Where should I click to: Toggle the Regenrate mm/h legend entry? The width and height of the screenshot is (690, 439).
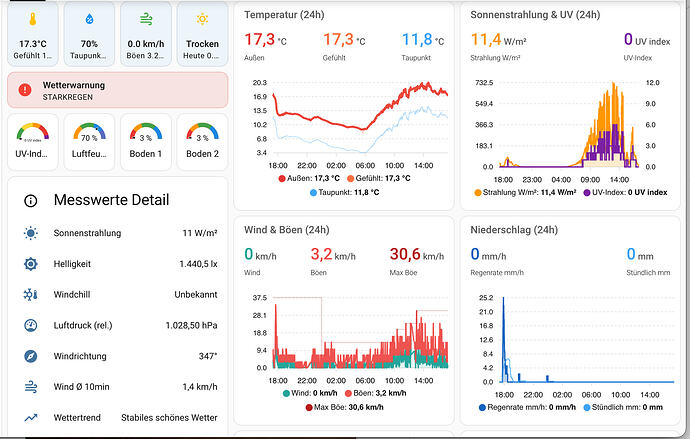tap(527, 407)
